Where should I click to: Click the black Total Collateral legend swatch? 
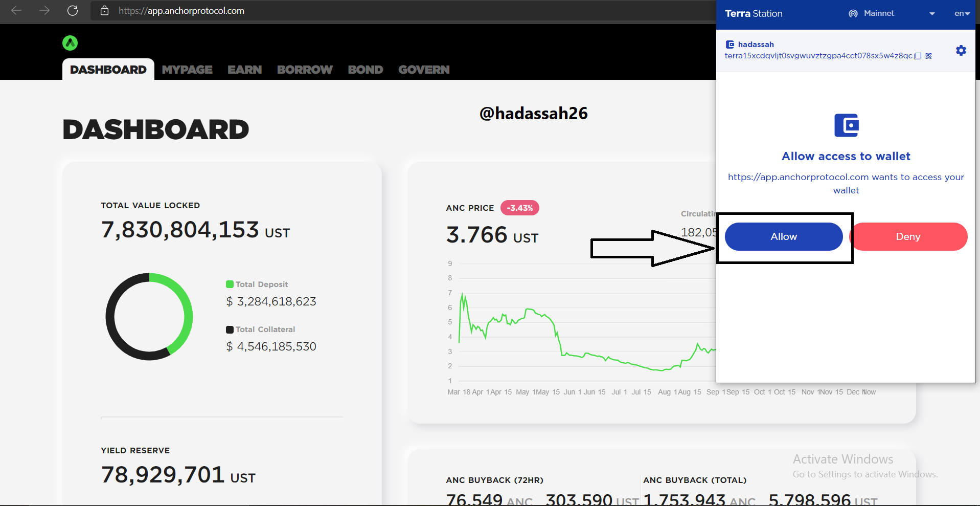pyautogui.click(x=230, y=329)
